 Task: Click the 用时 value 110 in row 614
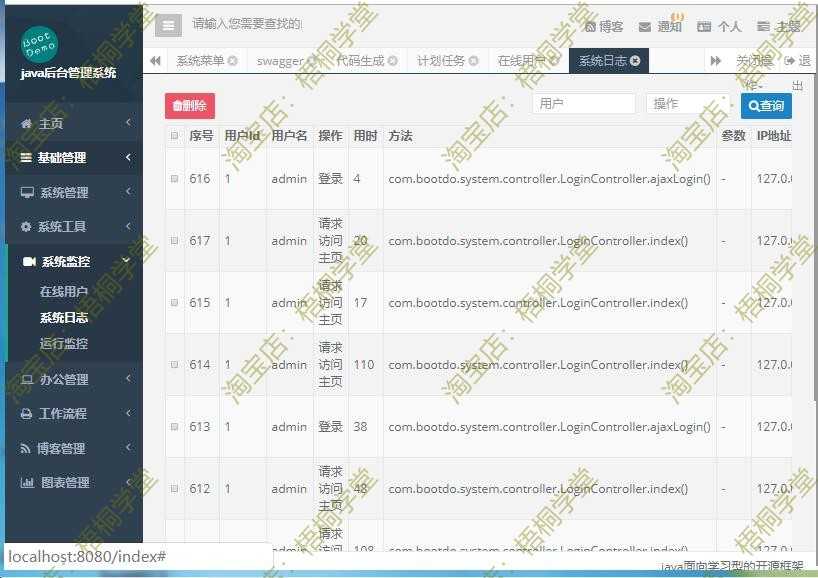pyautogui.click(x=364, y=365)
